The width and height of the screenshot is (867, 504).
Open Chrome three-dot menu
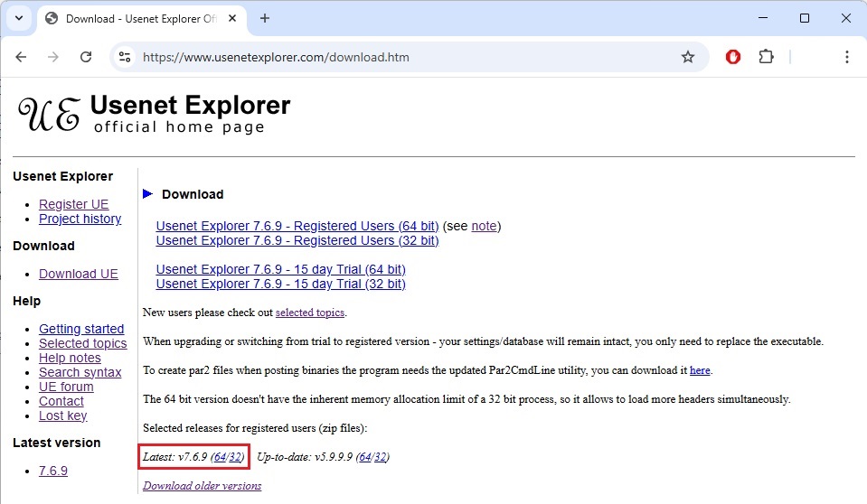[846, 57]
